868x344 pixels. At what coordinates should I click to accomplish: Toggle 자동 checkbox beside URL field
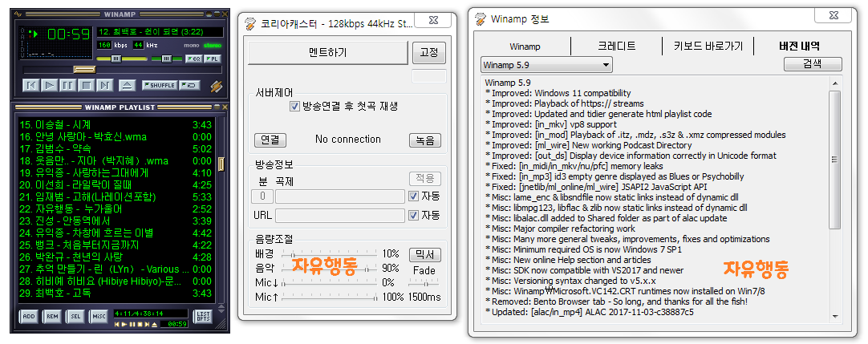tap(413, 215)
